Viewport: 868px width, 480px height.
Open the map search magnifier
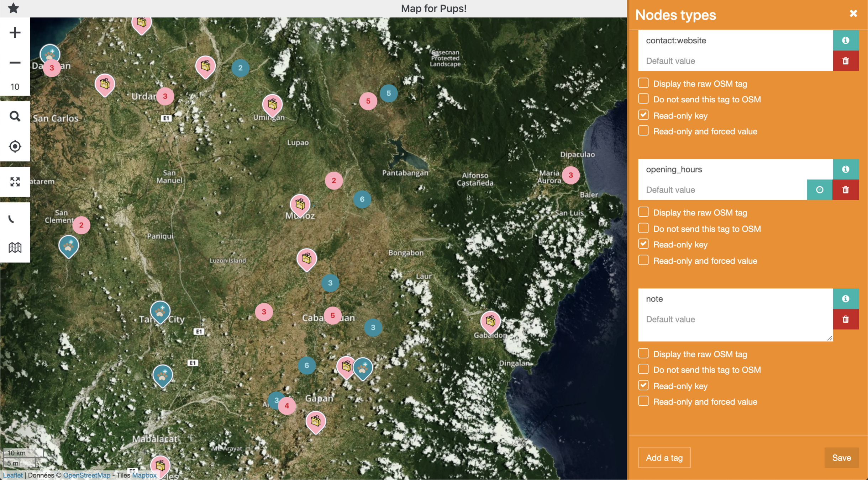(15, 116)
